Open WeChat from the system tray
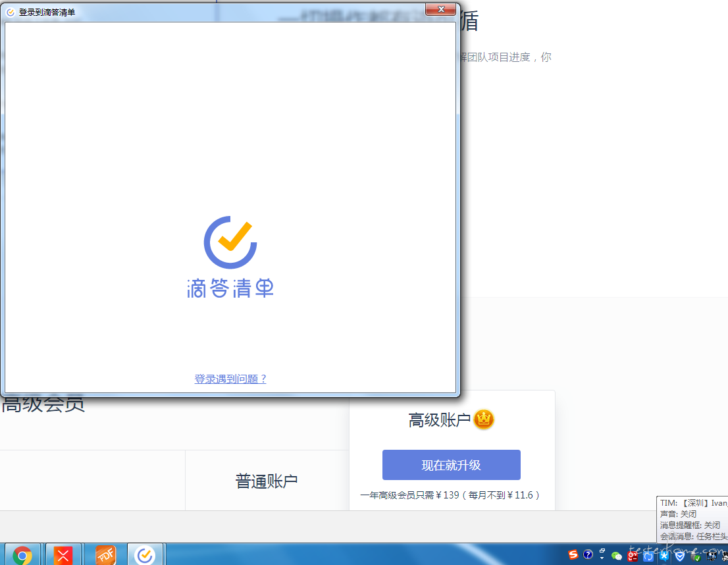The width and height of the screenshot is (728, 565). (x=617, y=556)
